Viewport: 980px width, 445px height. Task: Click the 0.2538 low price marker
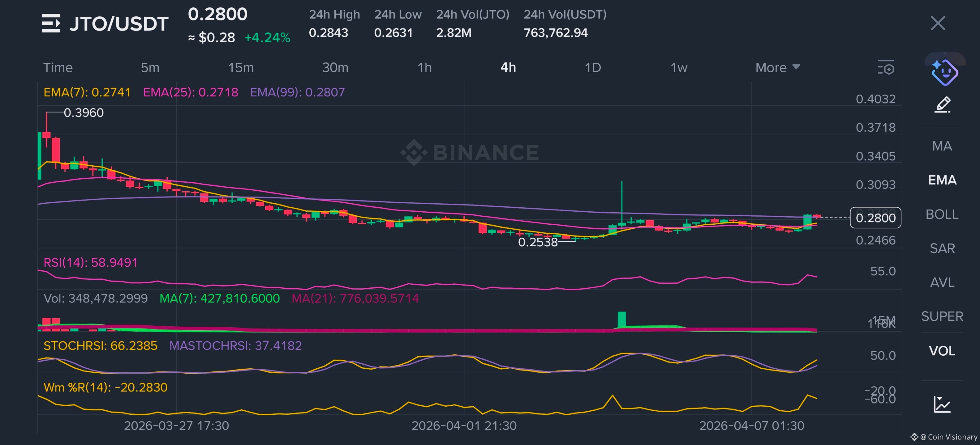point(538,242)
